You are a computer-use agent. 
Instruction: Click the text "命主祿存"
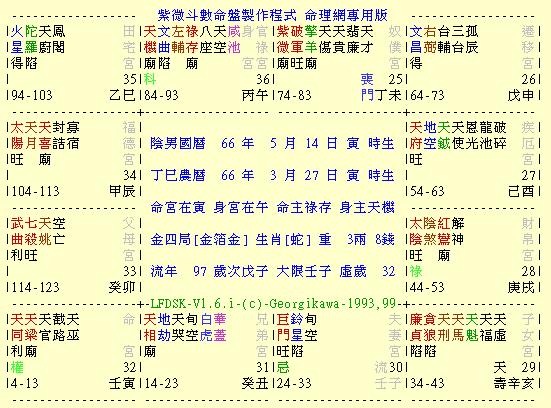pyautogui.click(x=304, y=207)
